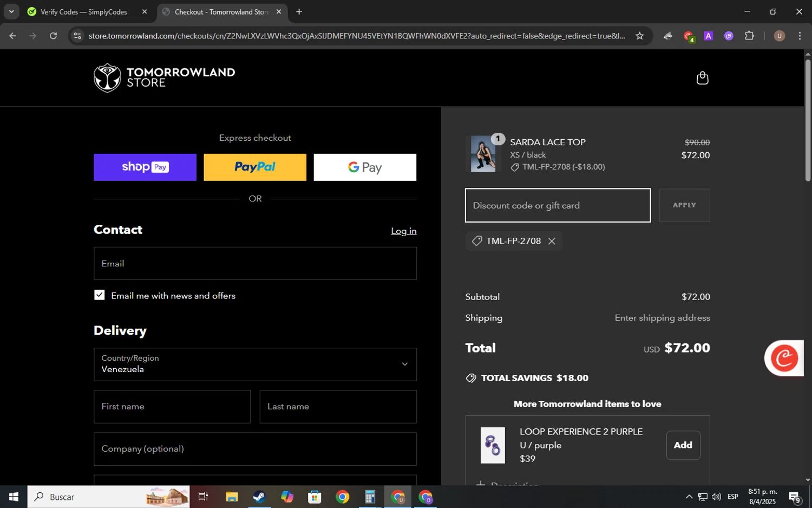
Task: Open the Windows Start menu
Action: [14, 497]
